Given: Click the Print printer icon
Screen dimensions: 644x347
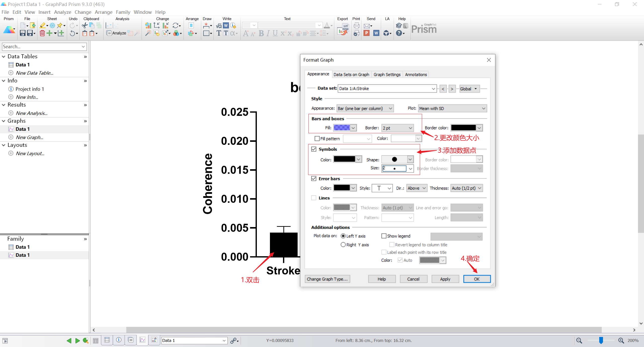Looking at the screenshot, I should (356, 25).
